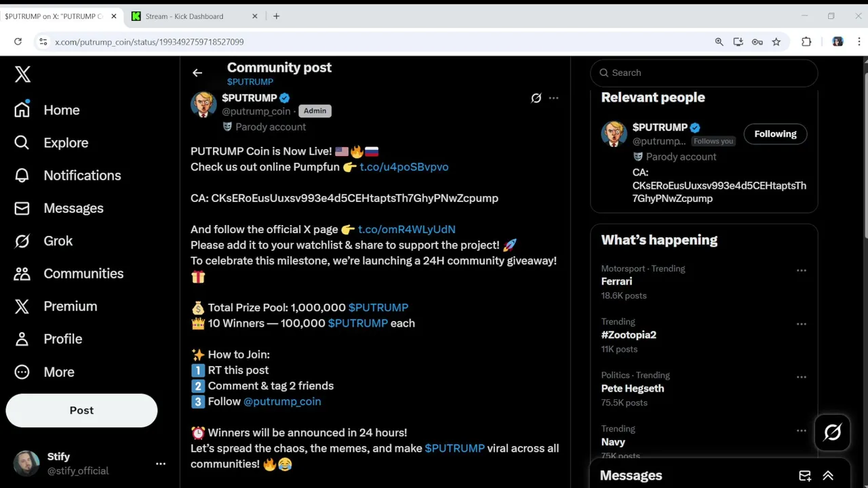The height and width of the screenshot is (488, 868).
Task: Open the floating Grok button
Action: tap(832, 432)
